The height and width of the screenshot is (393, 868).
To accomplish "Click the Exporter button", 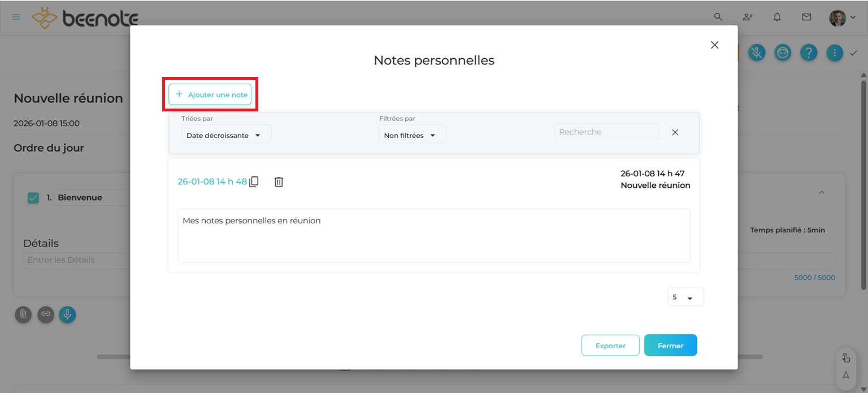I will (x=610, y=346).
